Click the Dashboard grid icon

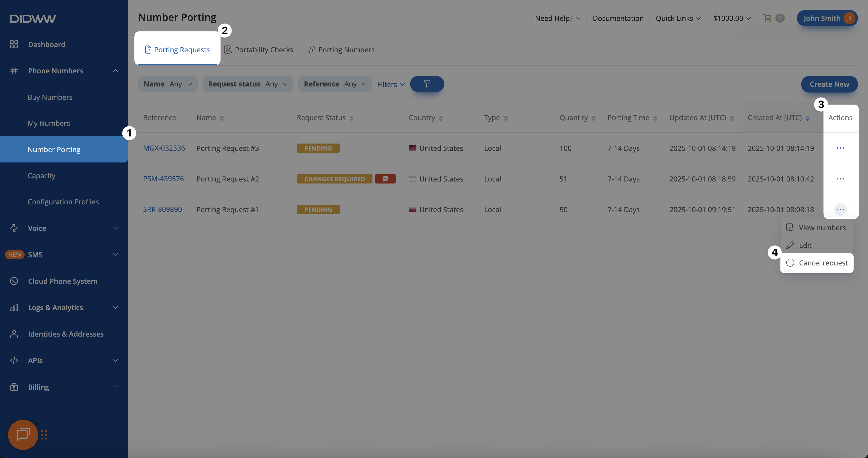coord(14,44)
